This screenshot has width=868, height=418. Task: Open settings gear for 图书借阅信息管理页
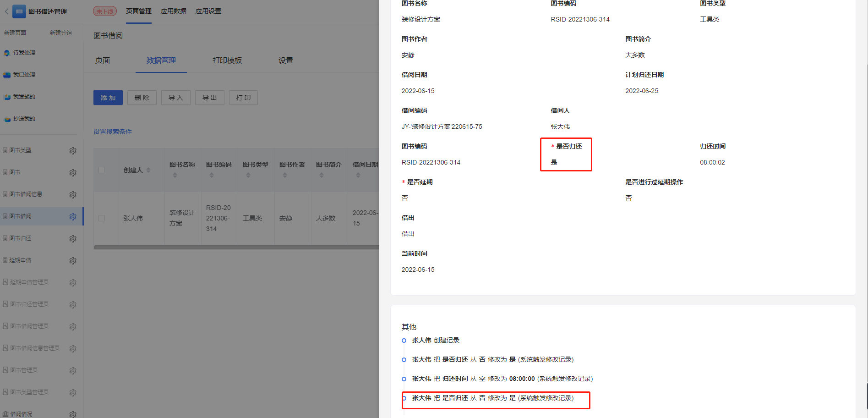pyautogui.click(x=73, y=349)
